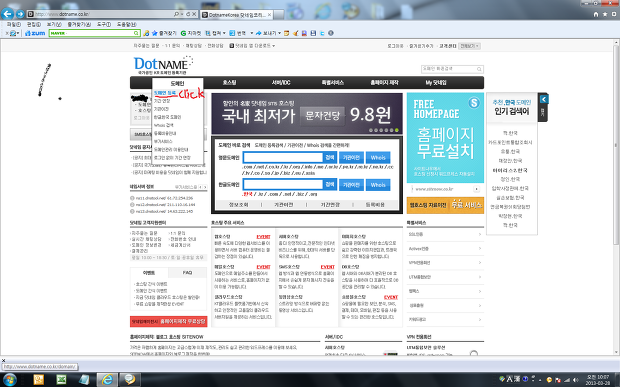The height and width of the screenshot is (387, 620).
Task: Expand the Activex인증 special service row
Action: click(445, 249)
